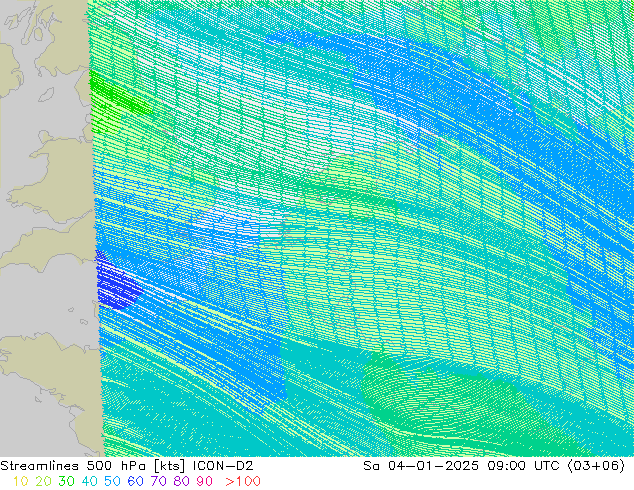This screenshot has width=634, height=490.
Task: Click legend value 20 in light green
Action: tap(43, 481)
